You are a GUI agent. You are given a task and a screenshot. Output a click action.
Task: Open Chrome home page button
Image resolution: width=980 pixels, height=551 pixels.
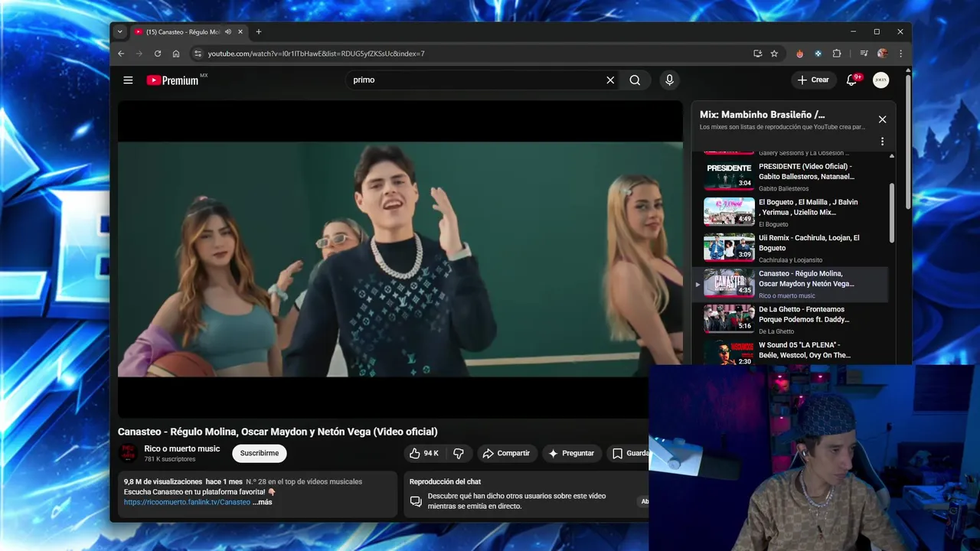(x=176, y=54)
